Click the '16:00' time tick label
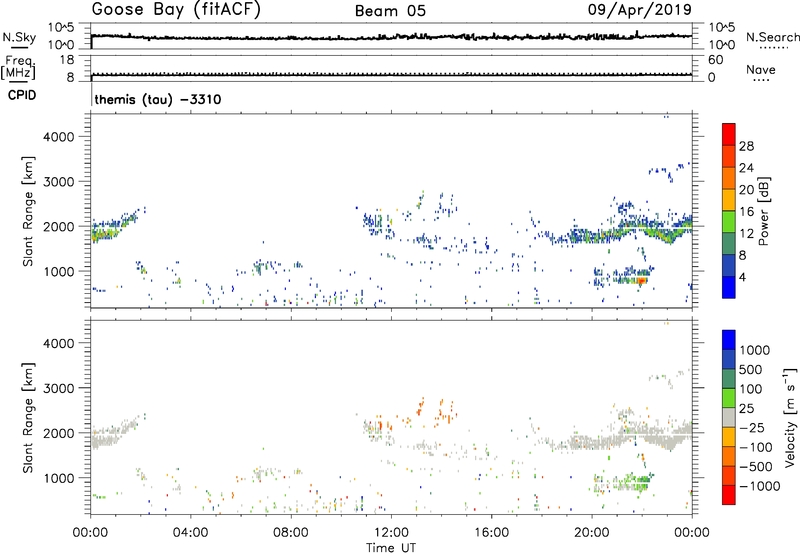The image size is (800, 554). [x=491, y=533]
